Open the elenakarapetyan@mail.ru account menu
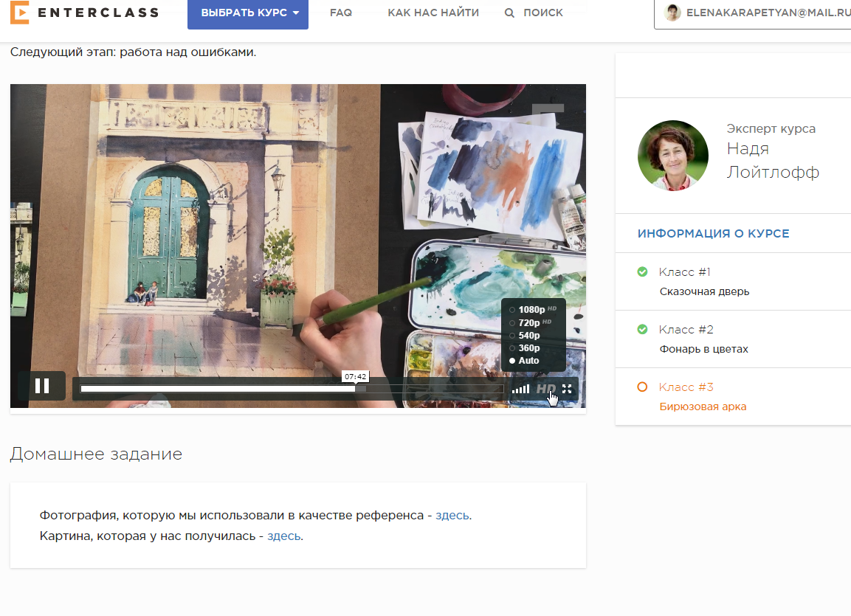This screenshot has width=851, height=616. click(753, 13)
